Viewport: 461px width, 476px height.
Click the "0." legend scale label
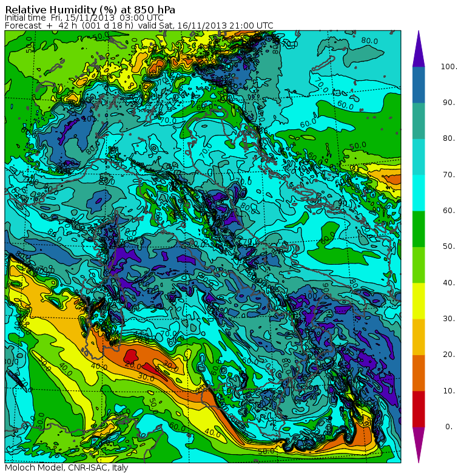coord(449,426)
